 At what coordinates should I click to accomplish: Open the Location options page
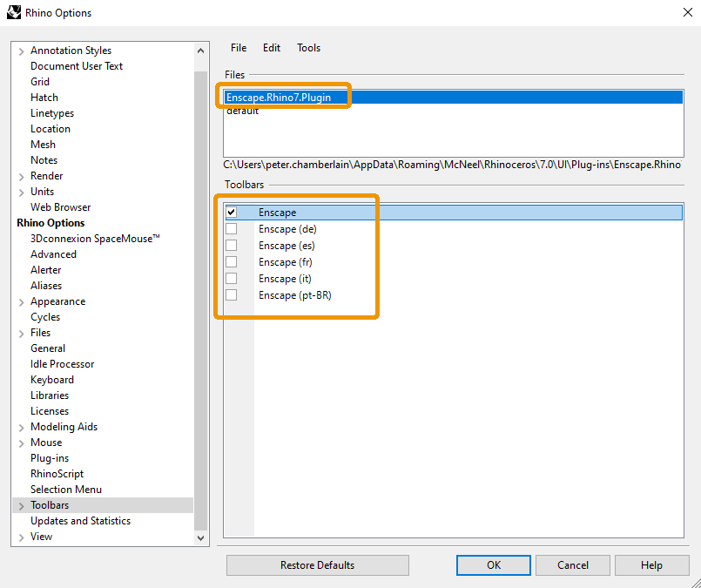tap(51, 129)
